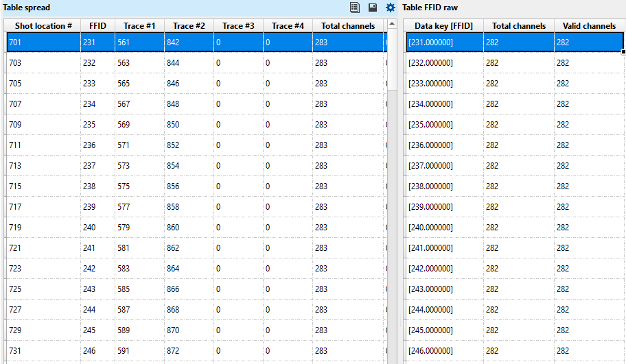Click the save (floppy disk) icon

point(373,8)
